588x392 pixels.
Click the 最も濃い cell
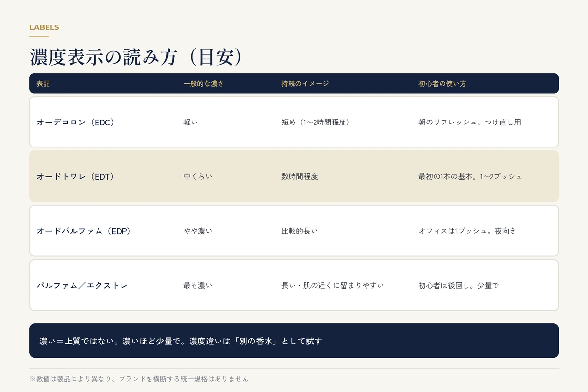point(198,285)
